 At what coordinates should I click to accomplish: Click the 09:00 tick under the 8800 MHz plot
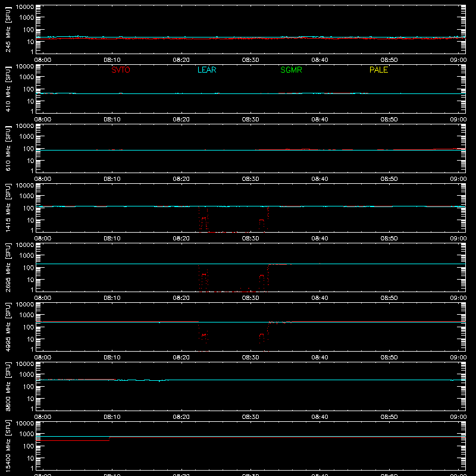click(x=458, y=417)
